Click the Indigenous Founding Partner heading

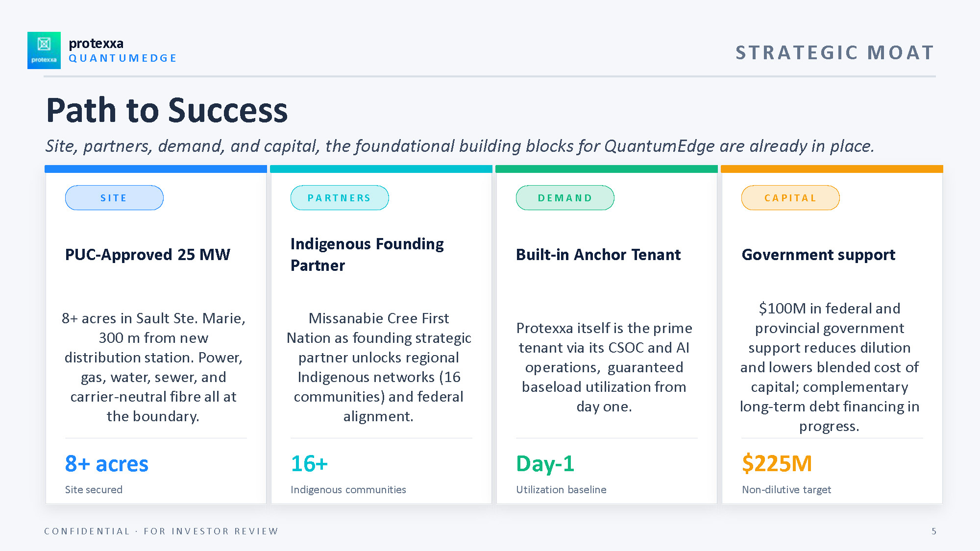367,255
